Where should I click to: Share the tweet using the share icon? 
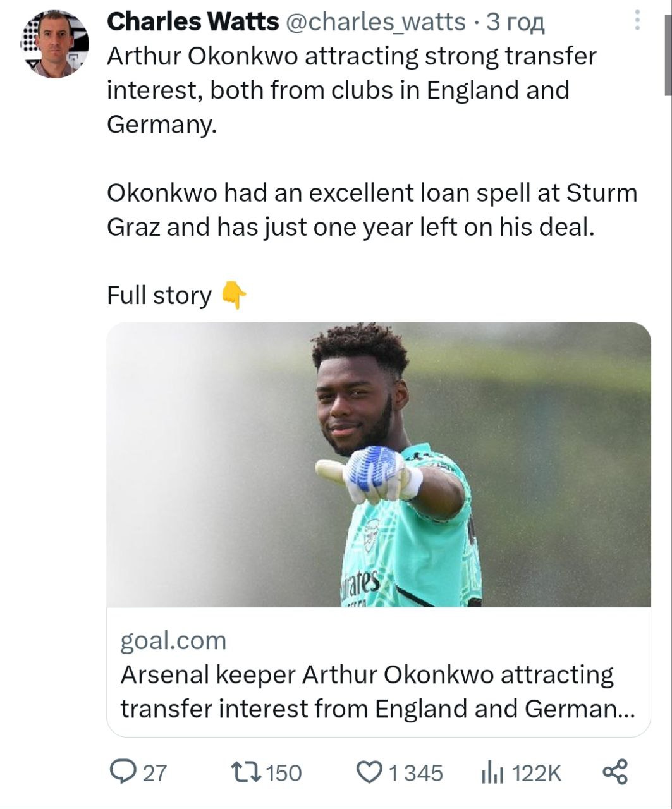tap(614, 772)
